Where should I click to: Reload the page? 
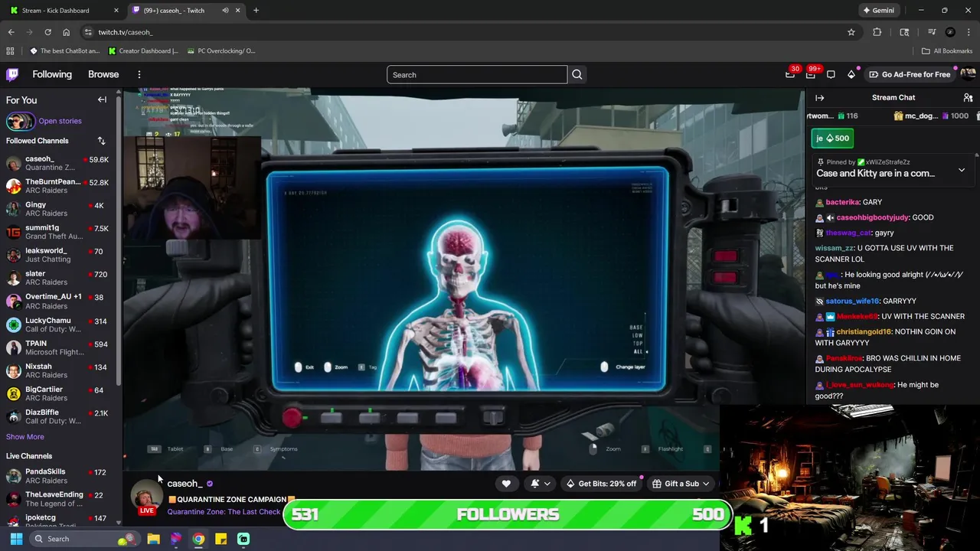tap(47, 32)
